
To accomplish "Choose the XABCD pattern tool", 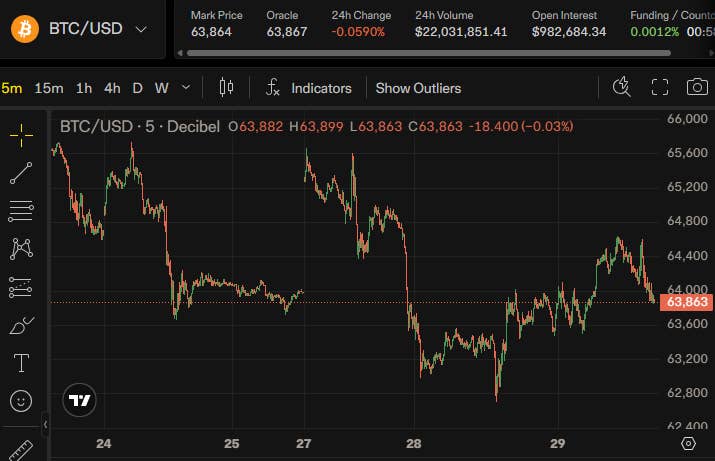I will (21, 249).
